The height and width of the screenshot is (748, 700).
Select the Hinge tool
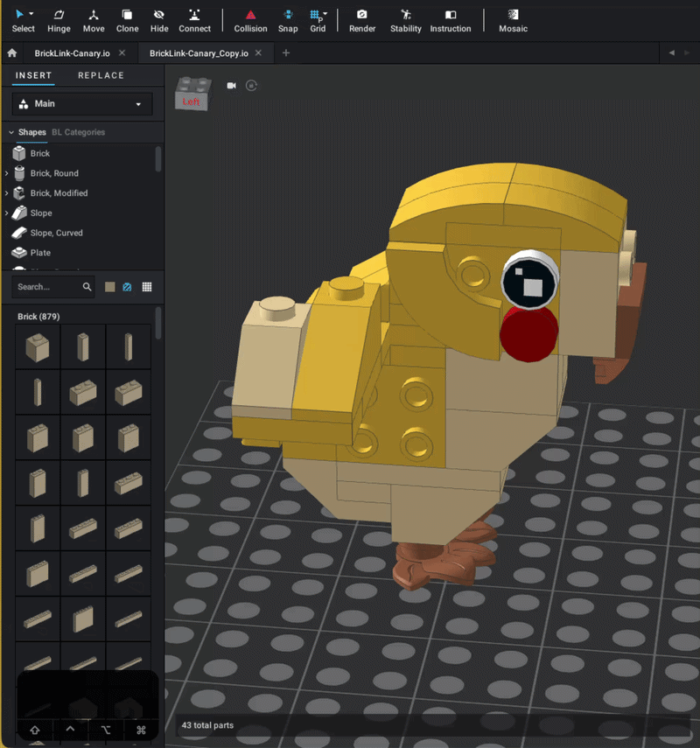(x=59, y=20)
